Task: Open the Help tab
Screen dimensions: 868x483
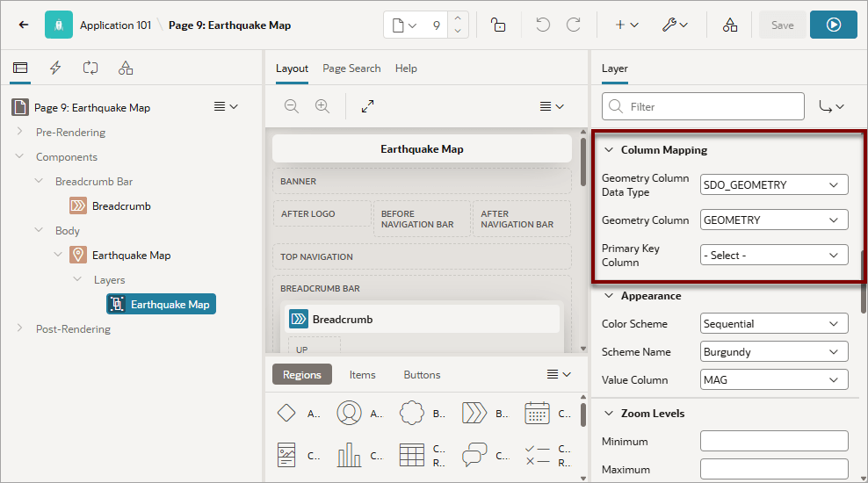Action: click(x=406, y=68)
